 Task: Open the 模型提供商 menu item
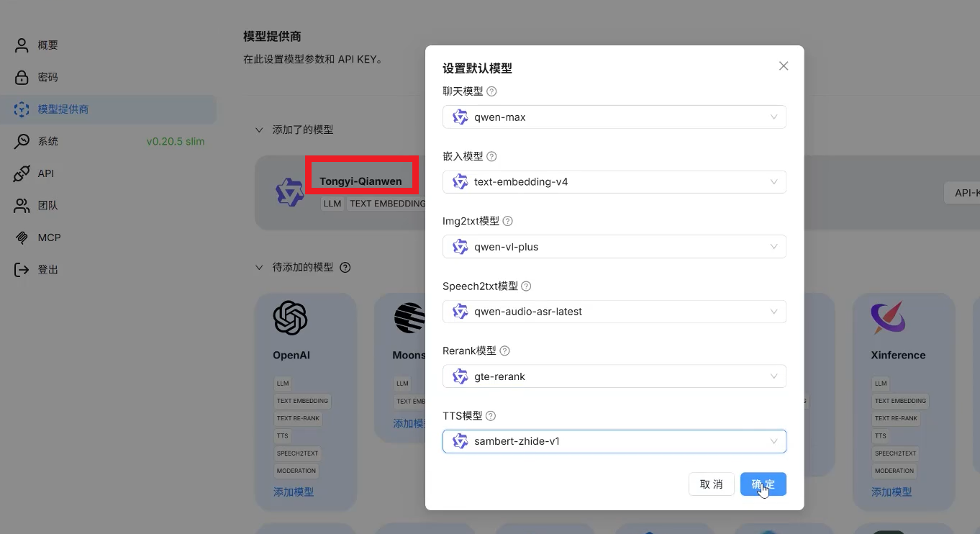tap(108, 109)
